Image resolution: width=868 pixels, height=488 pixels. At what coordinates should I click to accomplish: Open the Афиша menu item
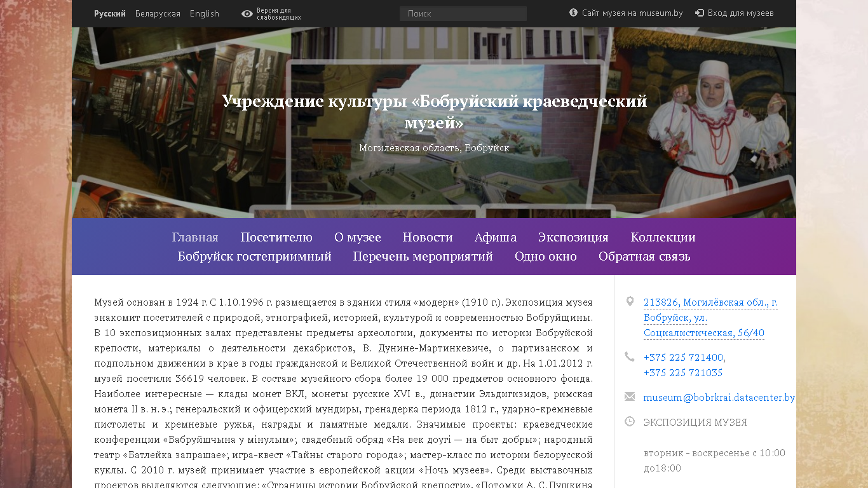tap(496, 237)
